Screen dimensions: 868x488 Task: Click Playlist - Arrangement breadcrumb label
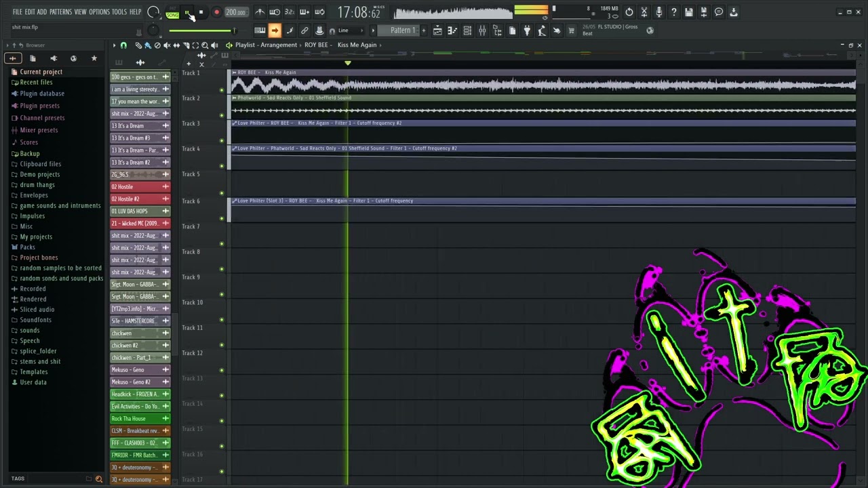pos(266,45)
